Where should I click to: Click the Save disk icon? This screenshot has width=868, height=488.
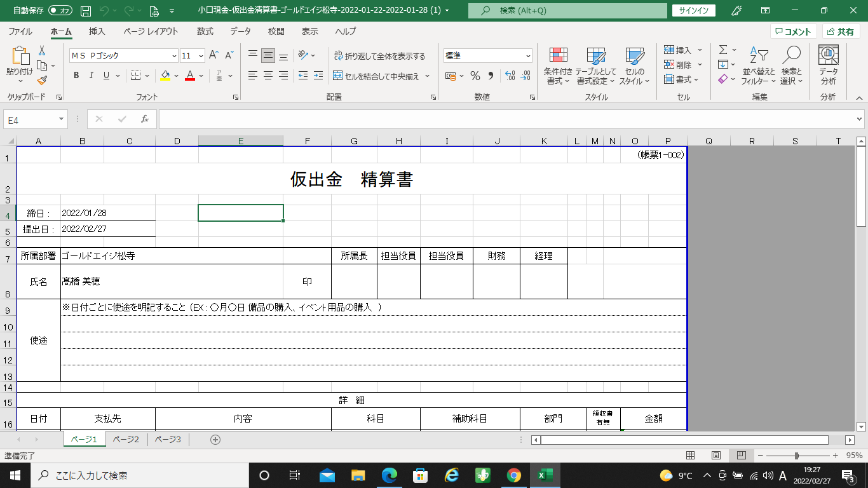coord(86,11)
